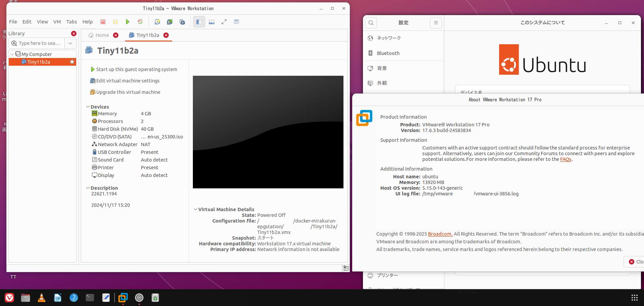Screen dimensions: 644x306
Task: Open the View menu
Action: pos(42,22)
